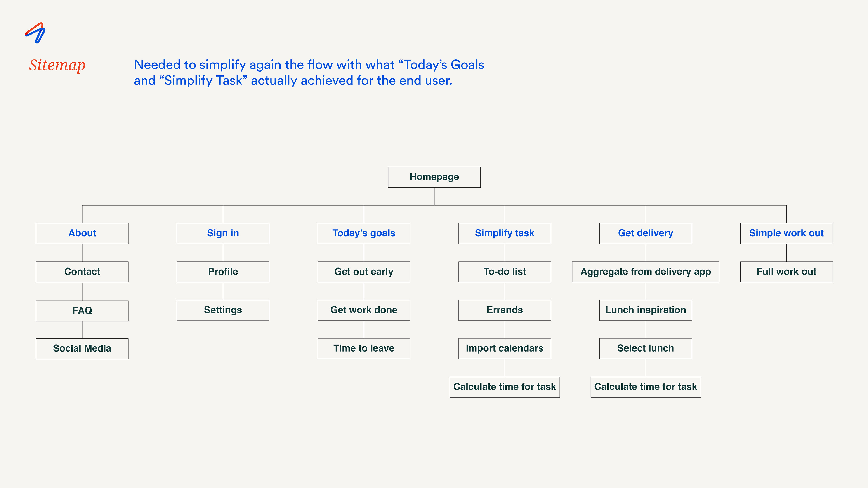The height and width of the screenshot is (488, 868).
Task: Click the red and blue logo icon
Action: point(35,33)
